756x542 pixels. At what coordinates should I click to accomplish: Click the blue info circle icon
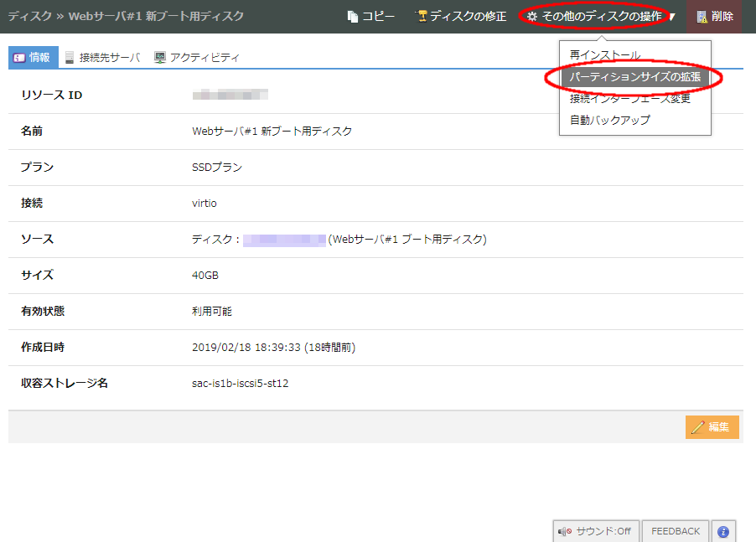[722, 532]
